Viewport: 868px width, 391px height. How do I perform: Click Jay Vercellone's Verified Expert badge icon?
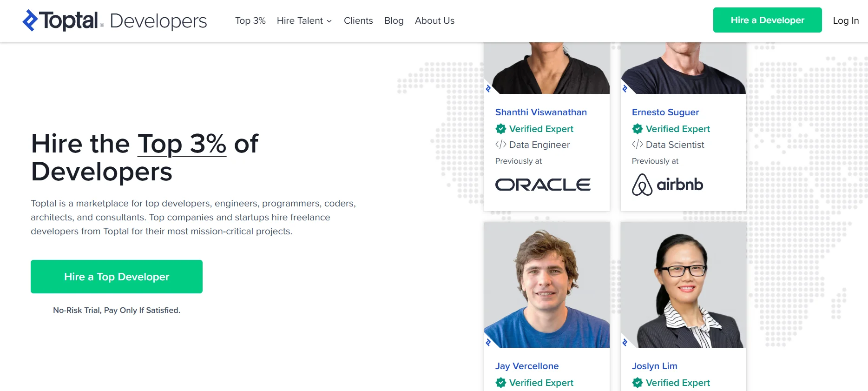pos(501,383)
